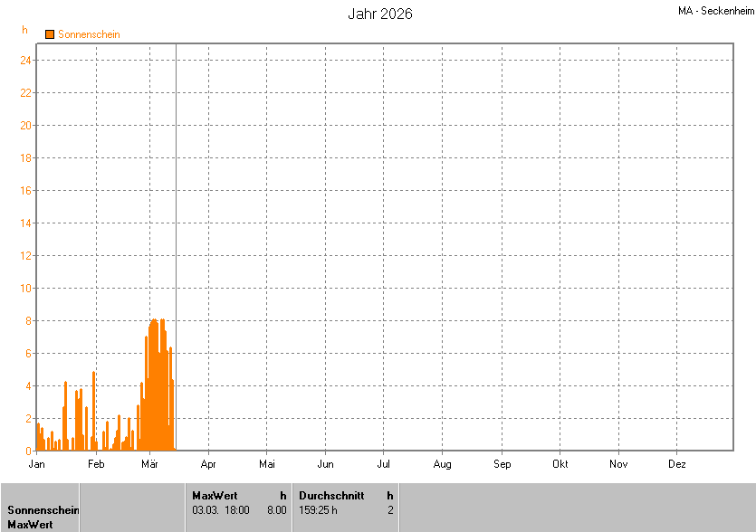Click the 'Jahr 2026' chart title
The width and height of the screenshot is (756, 532).
pyautogui.click(x=380, y=14)
